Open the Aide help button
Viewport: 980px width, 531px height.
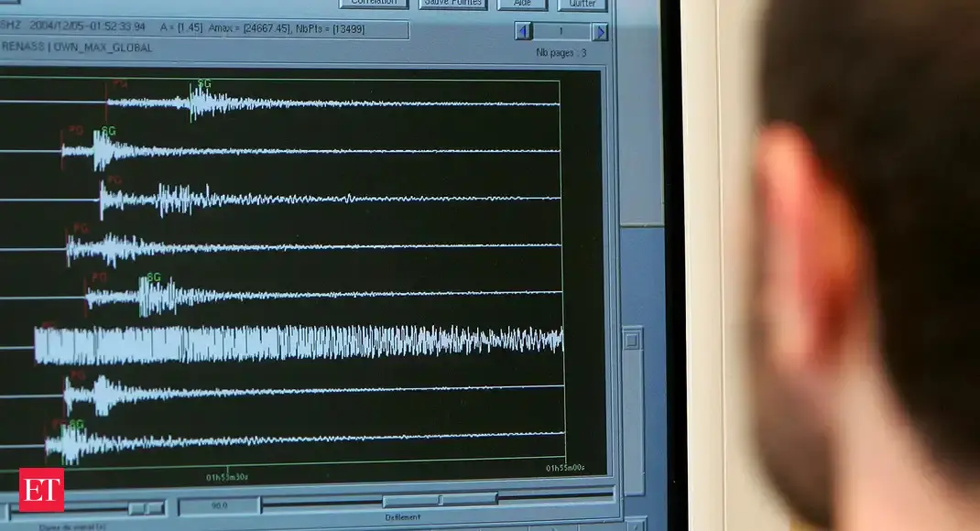pyautogui.click(x=523, y=3)
